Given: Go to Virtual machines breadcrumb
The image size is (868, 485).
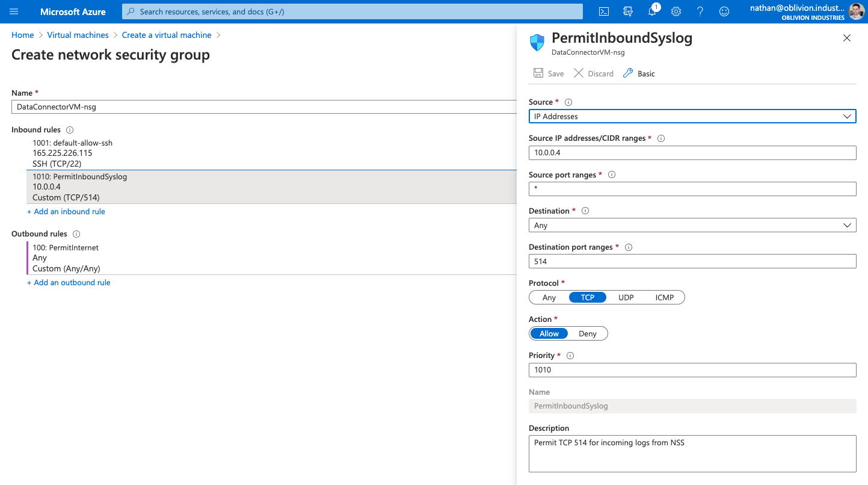Looking at the screenshot, I should 78,35.
